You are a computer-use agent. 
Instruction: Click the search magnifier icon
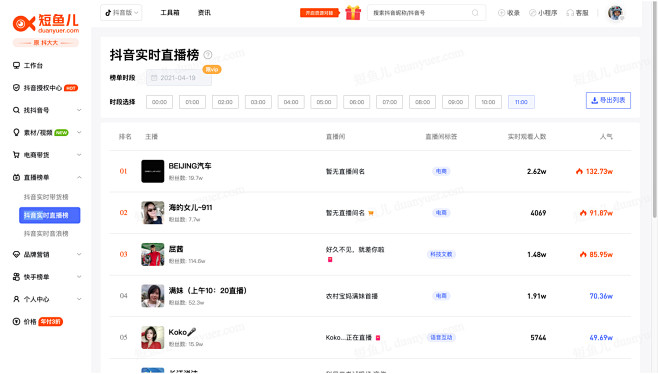pos(475,13)
